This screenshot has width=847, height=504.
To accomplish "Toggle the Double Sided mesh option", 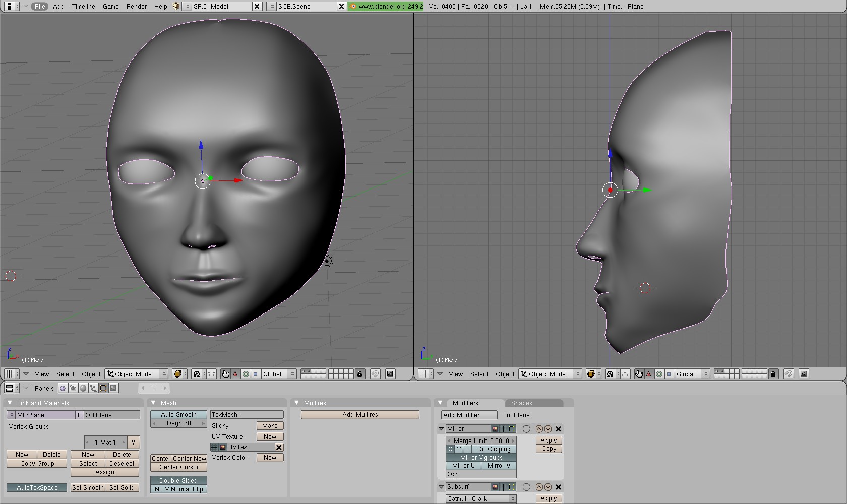I will pos(178,480).
